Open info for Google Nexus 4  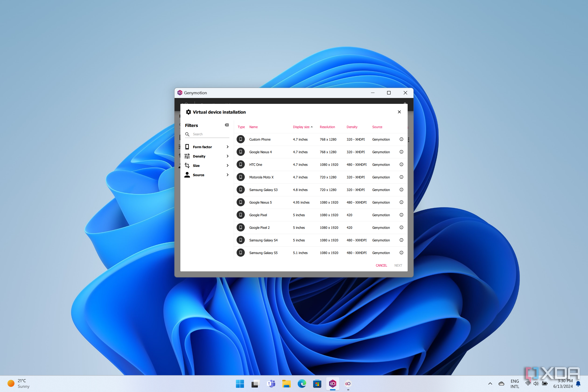point(401,152)
